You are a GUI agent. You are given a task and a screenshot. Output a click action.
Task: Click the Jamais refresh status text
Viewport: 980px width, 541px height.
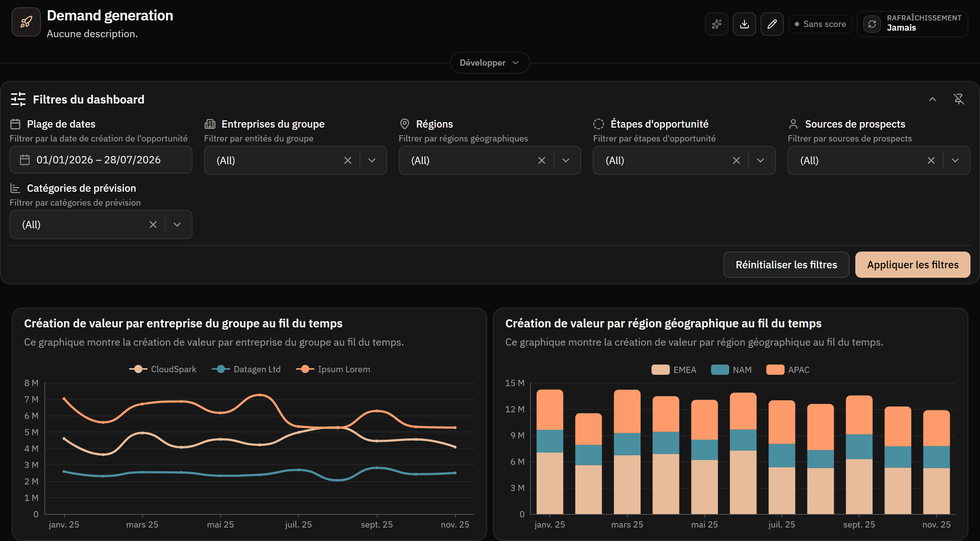[x=901, y=28]
